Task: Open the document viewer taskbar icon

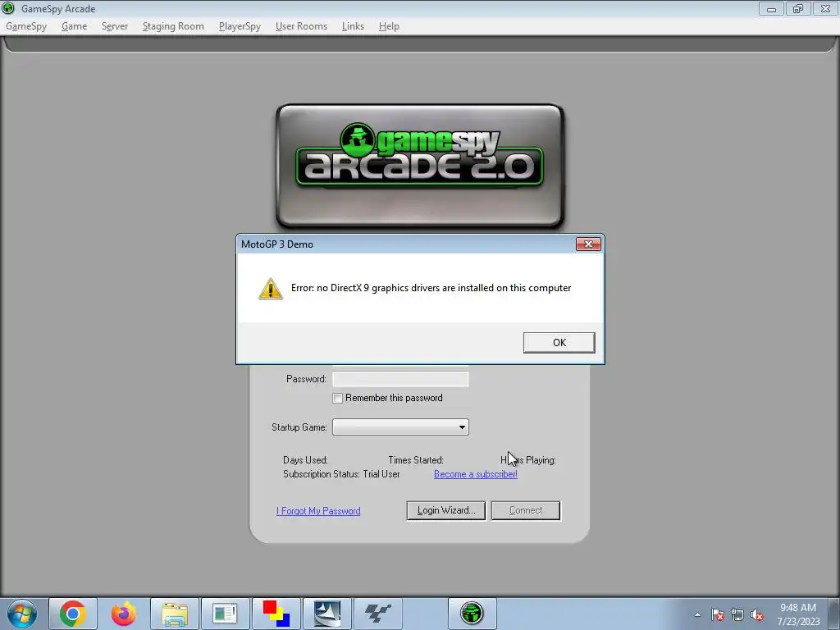Action: [225, 614]
